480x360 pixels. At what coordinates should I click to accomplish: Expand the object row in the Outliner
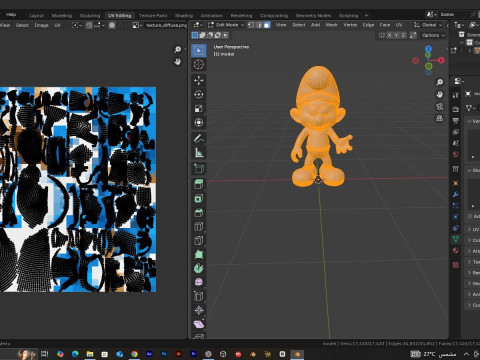(470, 50)
